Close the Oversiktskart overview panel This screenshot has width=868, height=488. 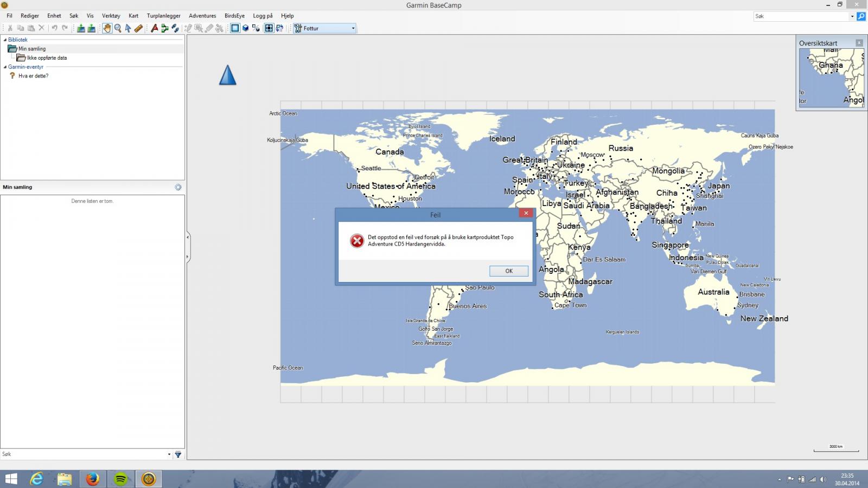pos(859,43)
